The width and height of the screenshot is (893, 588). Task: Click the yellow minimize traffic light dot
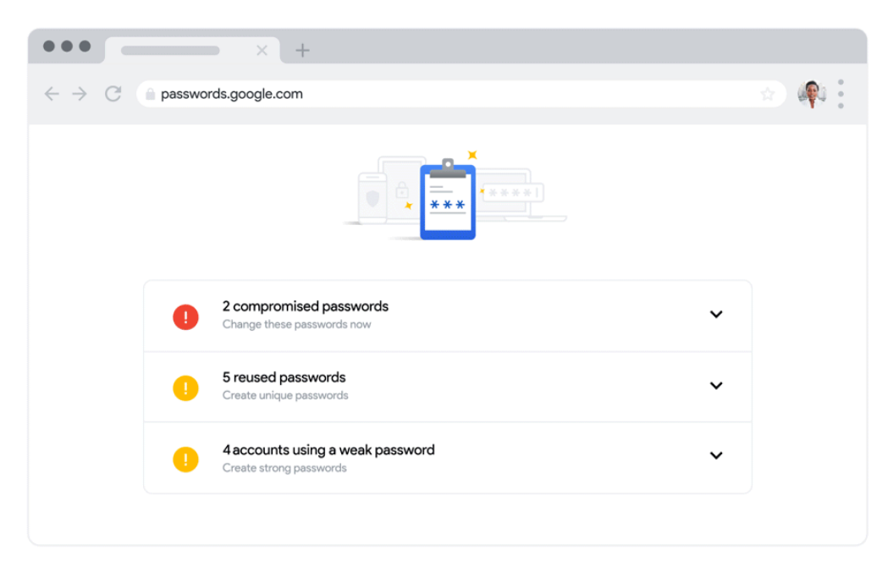tap(67, 47)
